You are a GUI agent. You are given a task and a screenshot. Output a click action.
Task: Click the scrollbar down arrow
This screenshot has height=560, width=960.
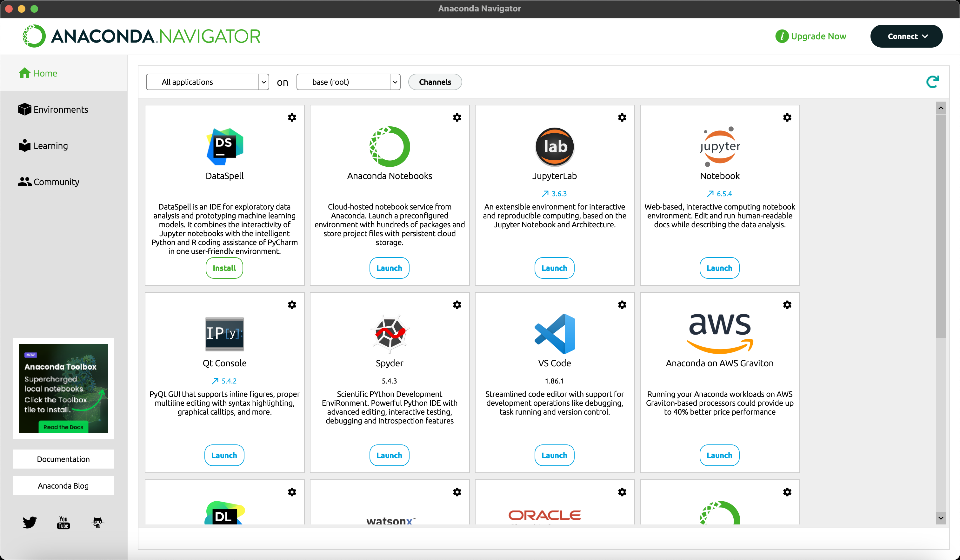(x=941, y=518)
